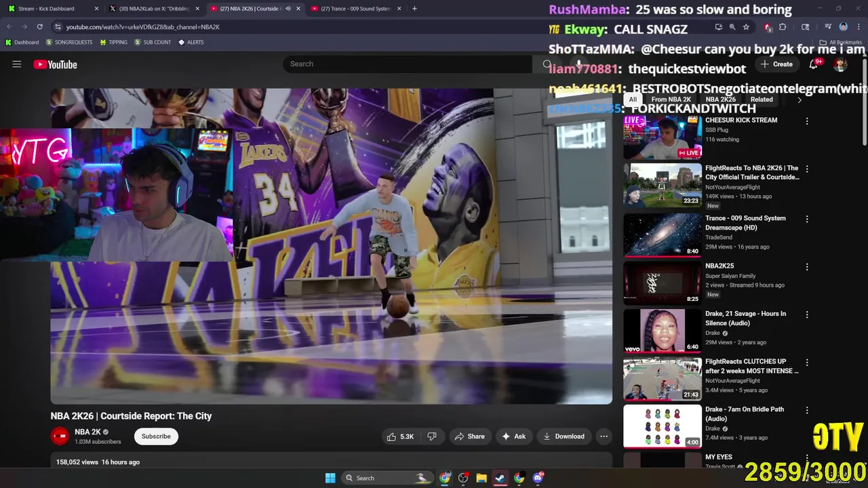Go to the YouTube home logo
The image size is (868, 488).
coord(56,64)
